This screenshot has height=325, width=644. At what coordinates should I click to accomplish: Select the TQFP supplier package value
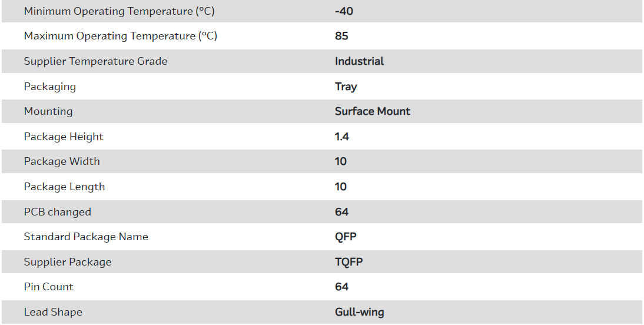click(348, 262)
